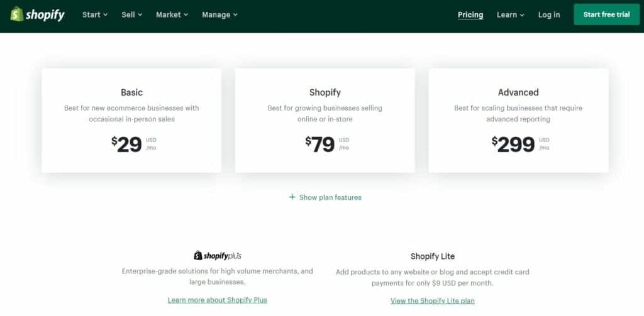Click the Shopify bag logo icon
This screenshot has width=644, height=316.
click(17, 14)
